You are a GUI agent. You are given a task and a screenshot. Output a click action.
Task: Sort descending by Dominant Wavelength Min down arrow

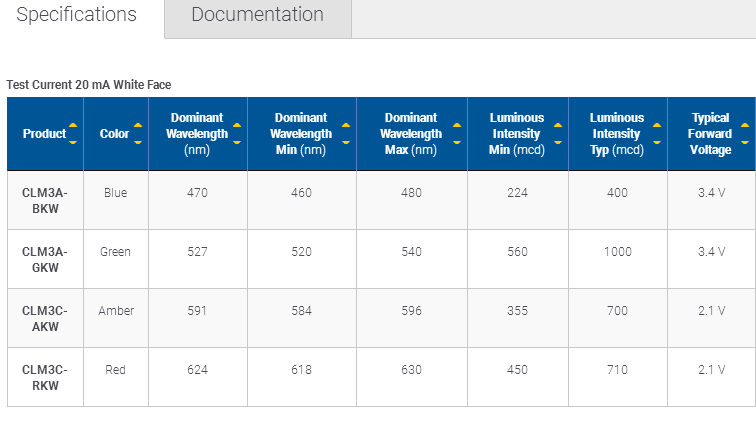pos(346,142)
